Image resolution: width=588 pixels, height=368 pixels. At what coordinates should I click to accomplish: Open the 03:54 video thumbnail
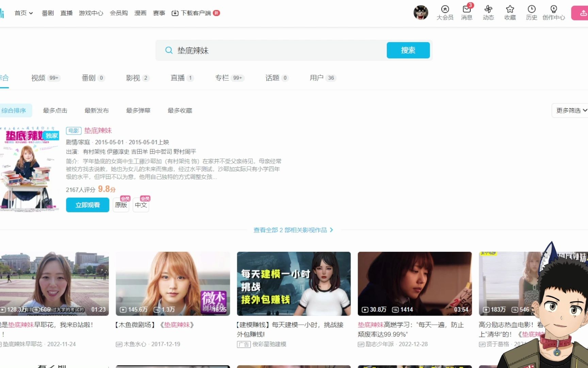[x=415, y=283]
